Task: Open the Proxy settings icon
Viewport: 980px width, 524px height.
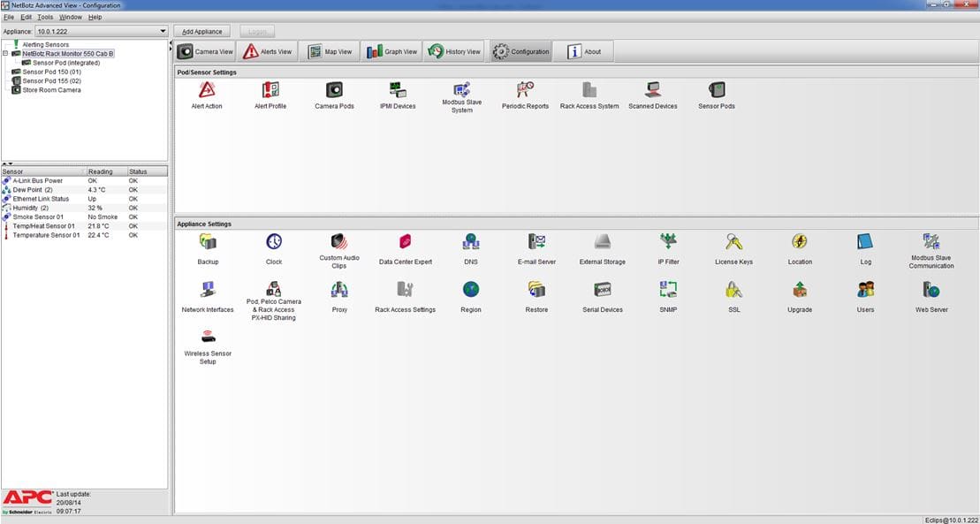Action: click(339, 290)
